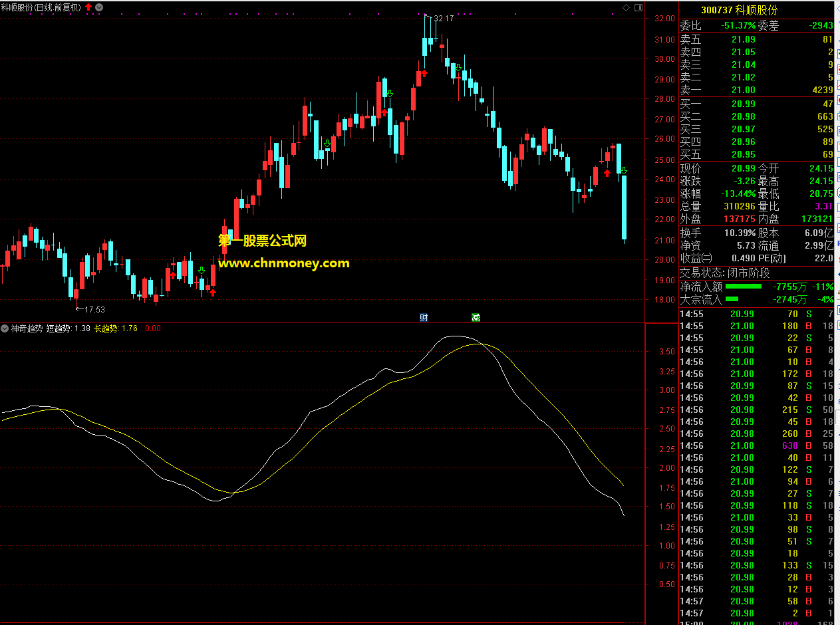Click the 短趋势 value 1.38 label
Screen dimensions: 840x625
point(68,328)
